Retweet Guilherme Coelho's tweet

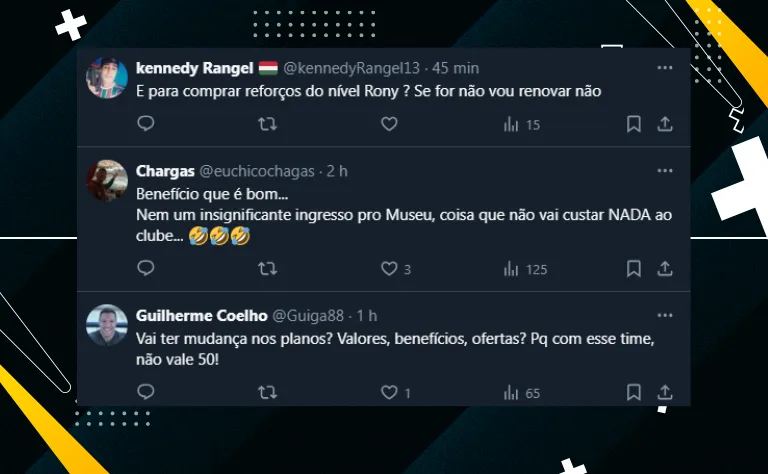[x=267, y=393]
